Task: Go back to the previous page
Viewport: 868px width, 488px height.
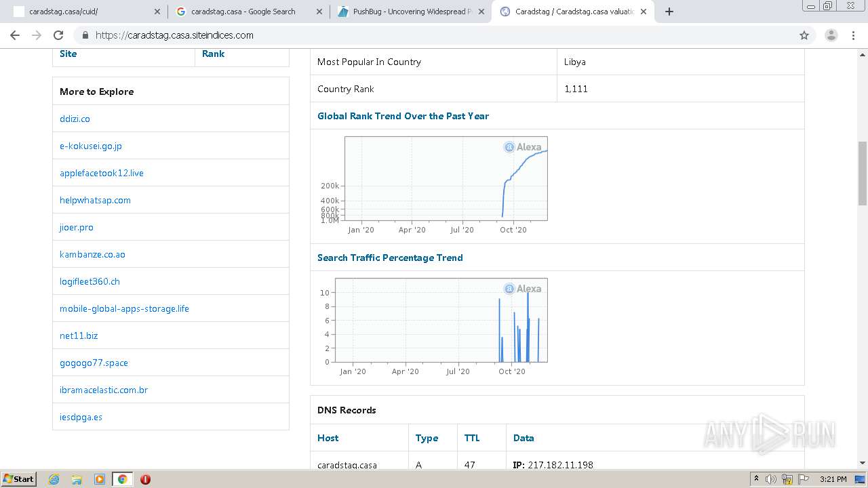Action: [x=15, y=35]
